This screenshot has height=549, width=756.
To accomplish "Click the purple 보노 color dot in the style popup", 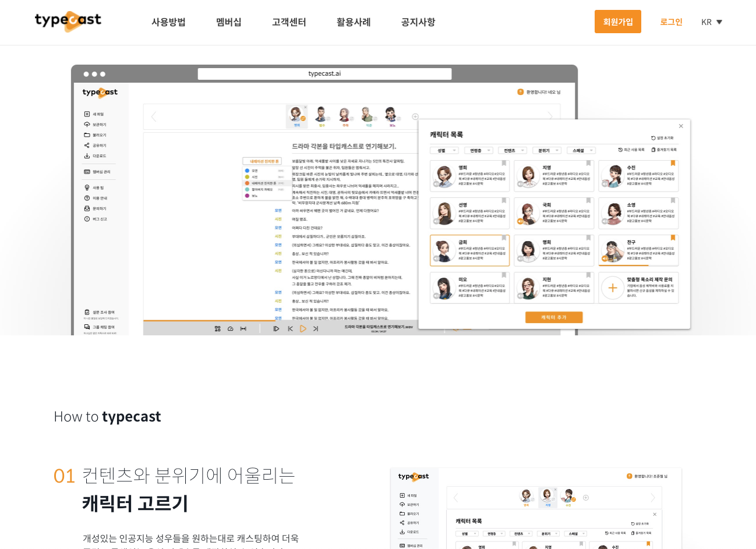I will click(247, 196).
